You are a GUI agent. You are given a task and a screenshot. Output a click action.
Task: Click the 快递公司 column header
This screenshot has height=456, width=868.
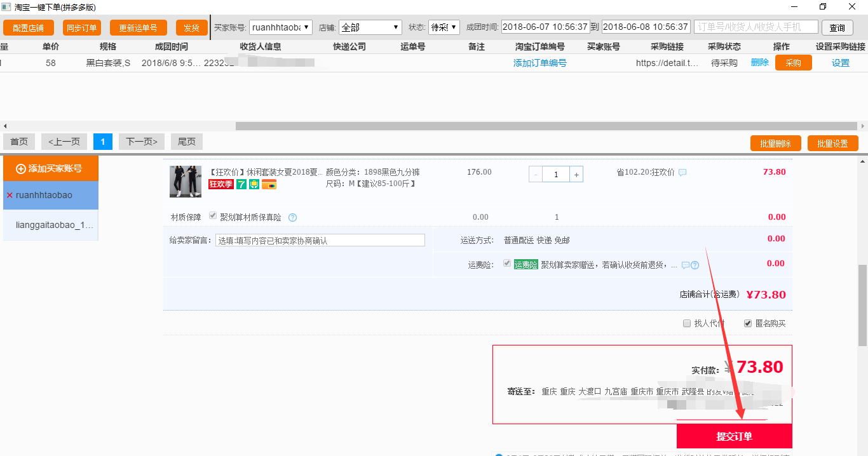[349, 46]
